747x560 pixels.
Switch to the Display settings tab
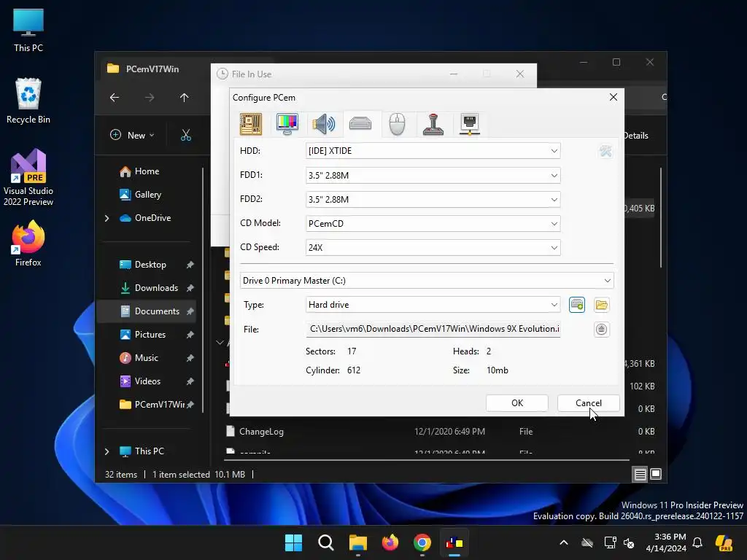click(x=287, y=124)
